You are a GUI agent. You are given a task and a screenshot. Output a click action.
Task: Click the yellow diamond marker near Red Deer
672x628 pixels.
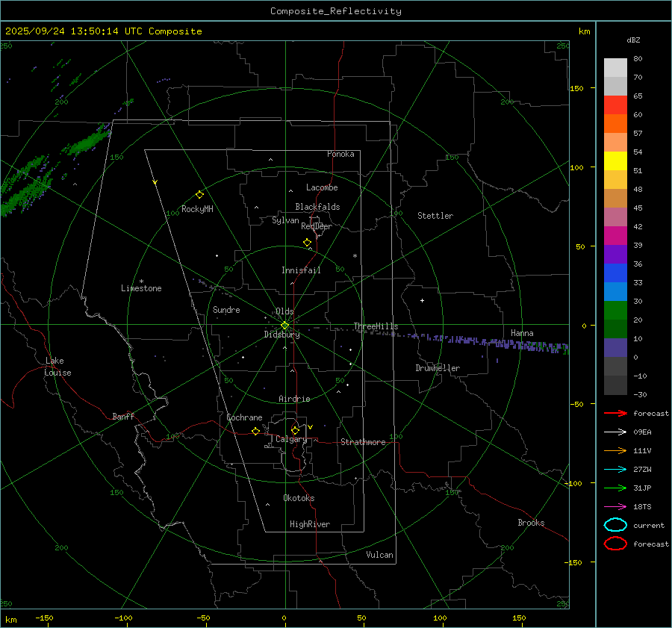307,243
